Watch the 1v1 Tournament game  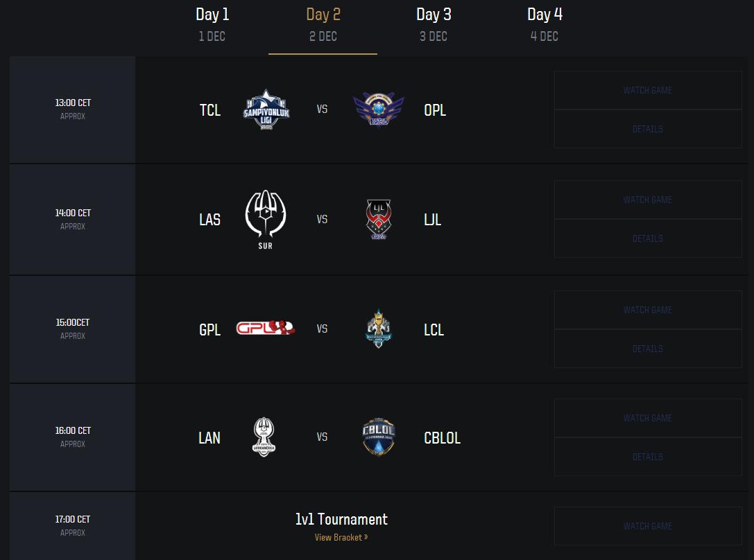[648, 526]
